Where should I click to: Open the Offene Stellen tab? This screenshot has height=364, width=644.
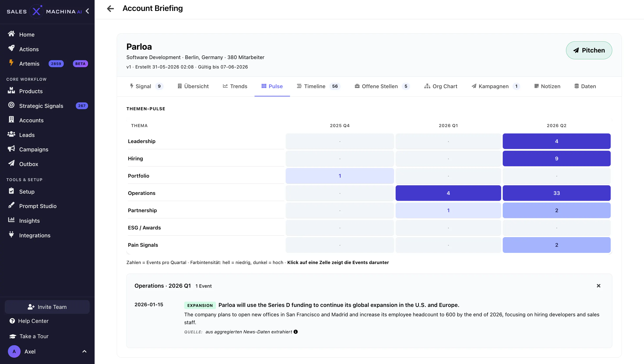click(x=382, y=86)
